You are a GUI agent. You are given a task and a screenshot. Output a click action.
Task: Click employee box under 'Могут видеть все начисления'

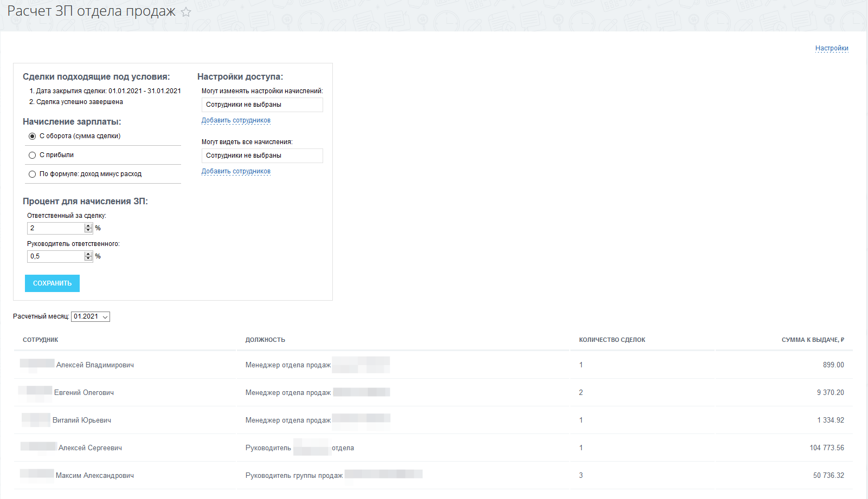[x=262, y=155]
